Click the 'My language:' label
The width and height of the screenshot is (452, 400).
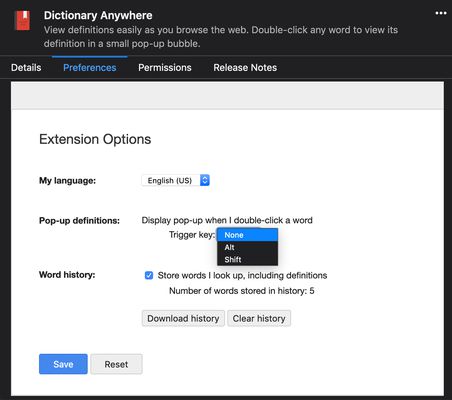tap(67, 181)
